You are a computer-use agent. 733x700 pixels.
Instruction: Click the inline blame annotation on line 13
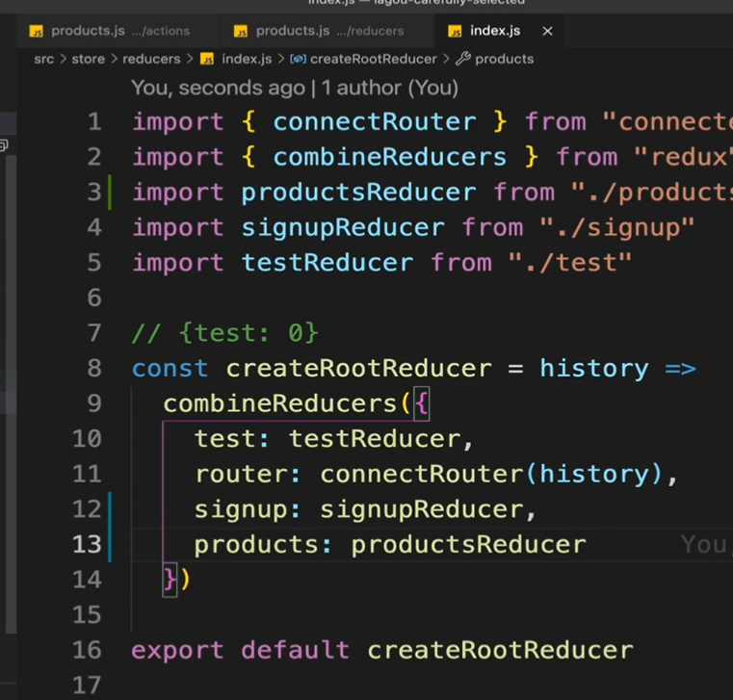coord(706,544)
